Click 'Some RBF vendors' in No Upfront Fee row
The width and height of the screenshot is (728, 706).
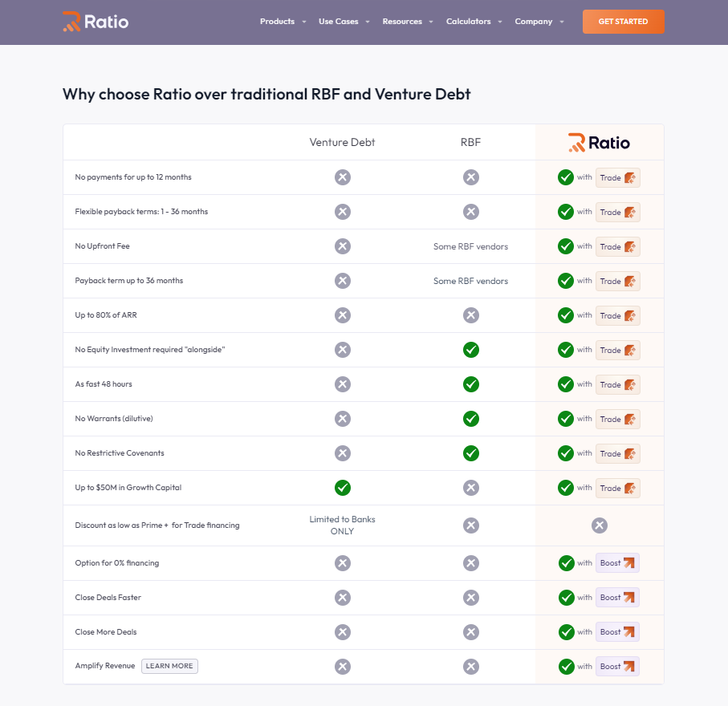tap(471, 246)
